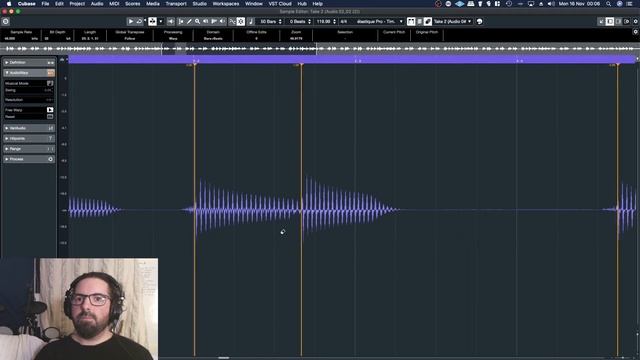Open the Project menu

click(77, 4)
